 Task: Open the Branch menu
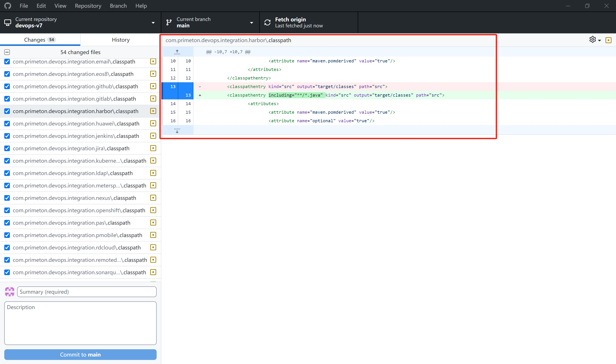pyautogui.click(x=118, y=6)
